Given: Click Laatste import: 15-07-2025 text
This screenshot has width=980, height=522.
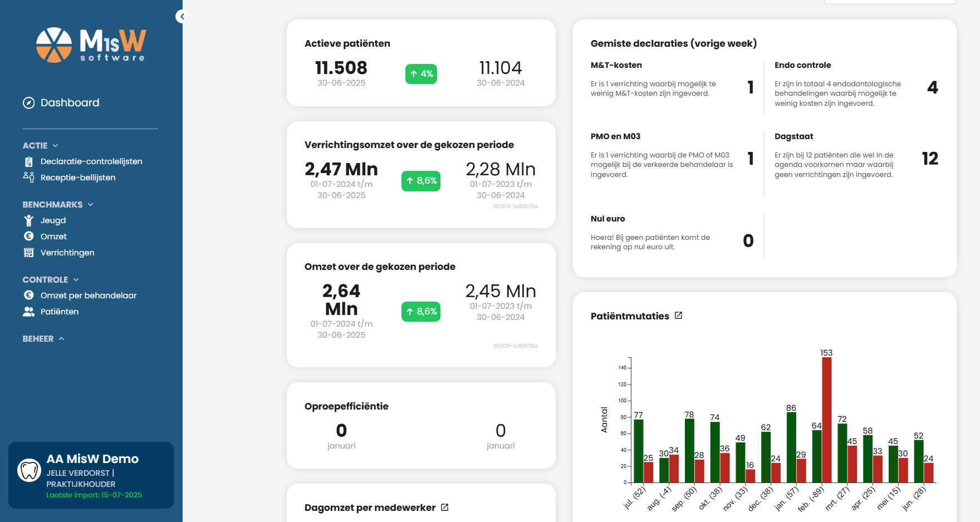Looking at the screenshot, I should (94, 495).
